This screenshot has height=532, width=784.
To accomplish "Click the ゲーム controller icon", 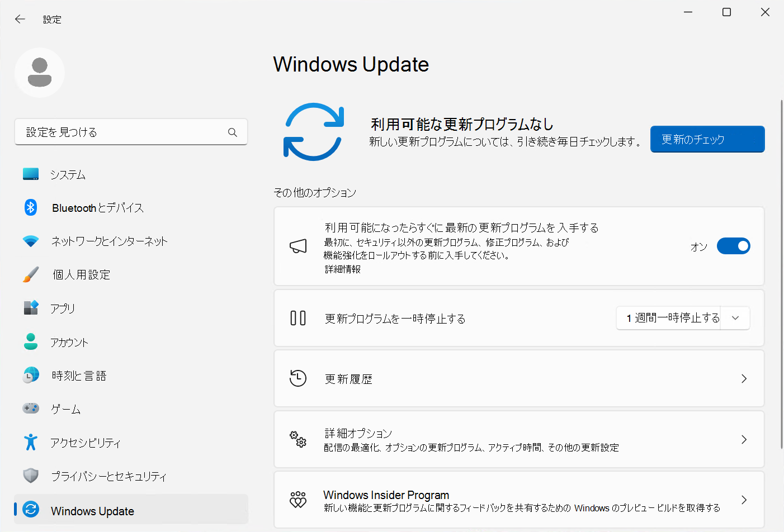I will pos(31,408).
